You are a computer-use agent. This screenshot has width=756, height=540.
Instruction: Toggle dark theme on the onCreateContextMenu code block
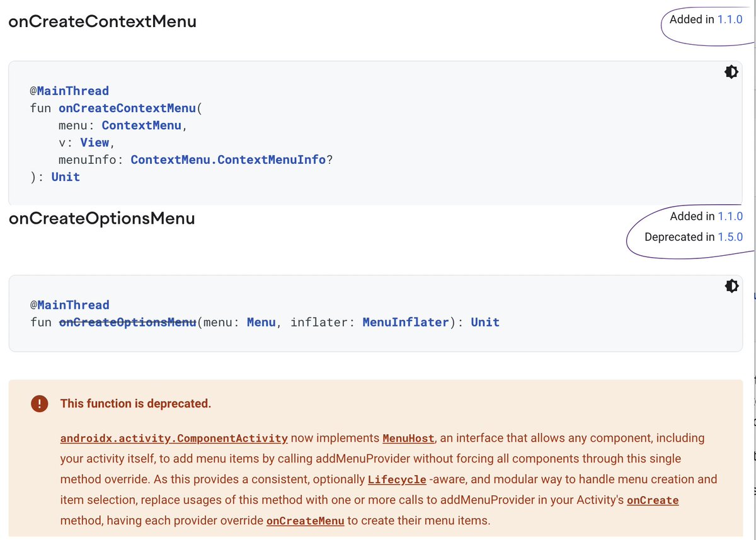coord(731,72)
